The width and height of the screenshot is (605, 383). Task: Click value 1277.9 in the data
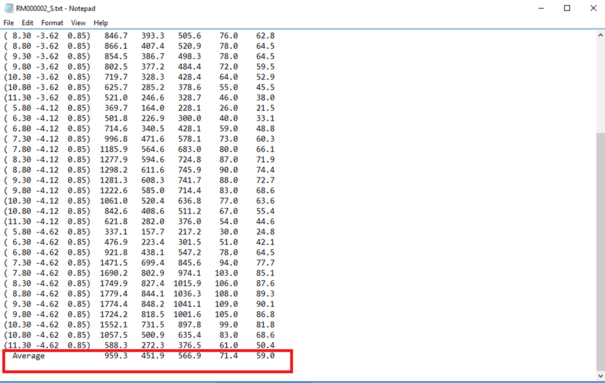113,159
